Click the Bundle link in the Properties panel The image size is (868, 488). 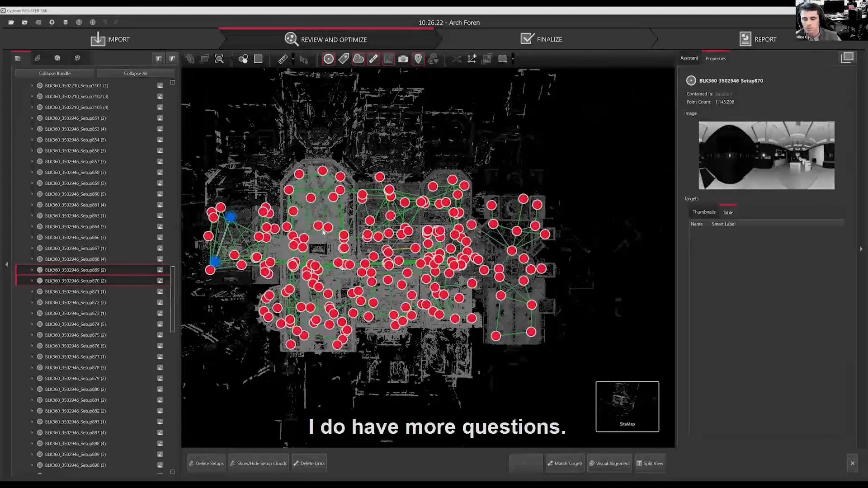tap(723, 94)
